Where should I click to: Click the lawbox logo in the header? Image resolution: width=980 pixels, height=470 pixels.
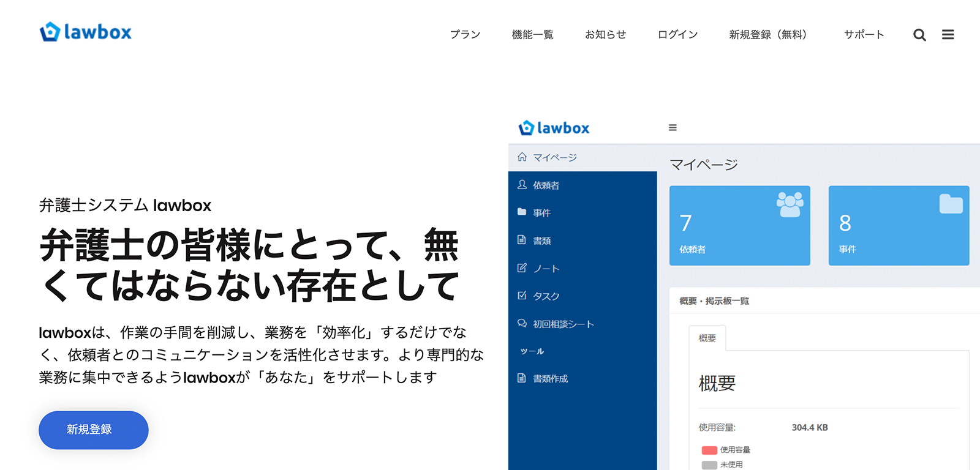[86, 32]
